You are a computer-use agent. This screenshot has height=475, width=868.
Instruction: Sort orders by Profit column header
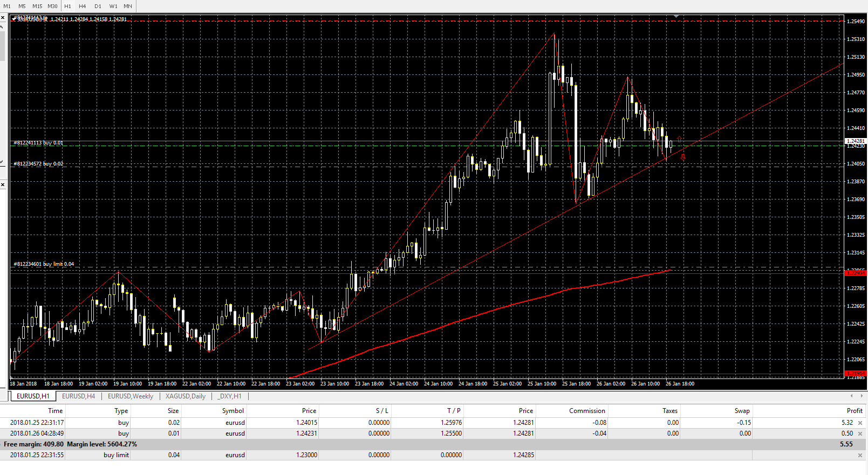(854, 411)
